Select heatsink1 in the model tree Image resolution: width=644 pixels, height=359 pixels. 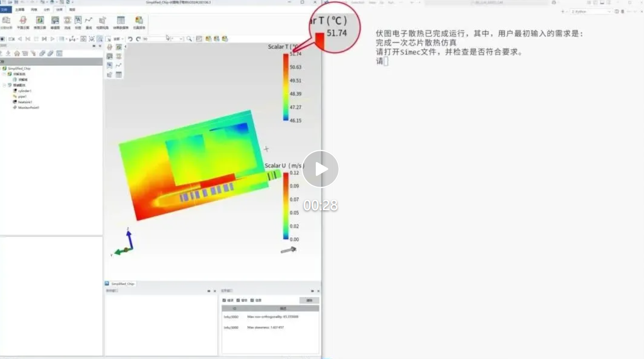click(x=25, y=102)
